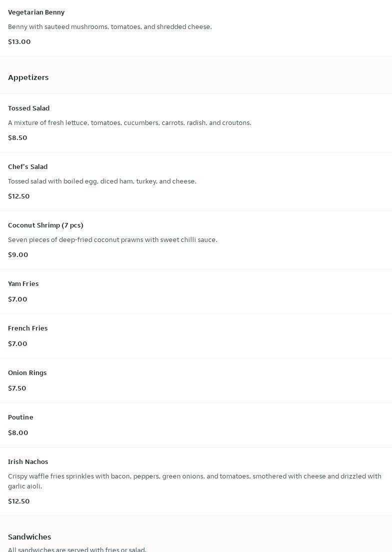Select the Tossed Salad item title
Viewport: 392px width, 552px height.
tap(29, 108)
